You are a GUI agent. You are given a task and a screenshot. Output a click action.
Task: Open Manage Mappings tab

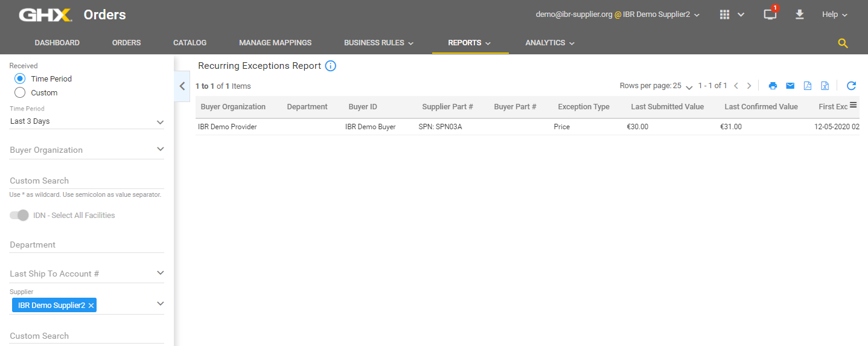coord(275,43)
